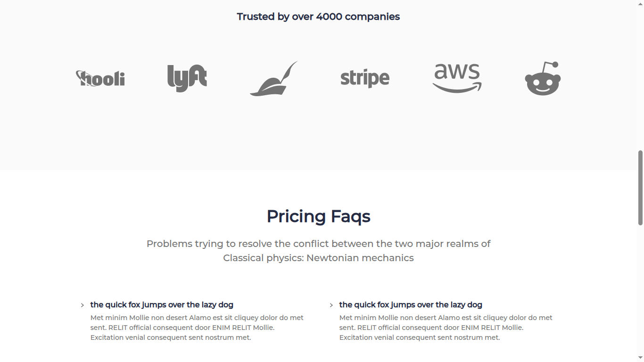Click the Lyft logo
This screenshot has width=644, height=362.
(x=187, y=78)
